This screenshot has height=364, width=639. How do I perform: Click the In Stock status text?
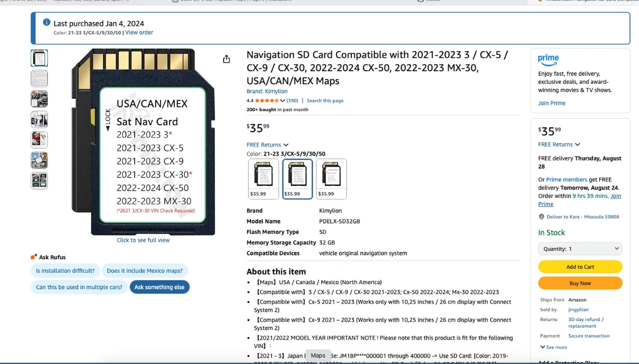click(x=552, y=232)
